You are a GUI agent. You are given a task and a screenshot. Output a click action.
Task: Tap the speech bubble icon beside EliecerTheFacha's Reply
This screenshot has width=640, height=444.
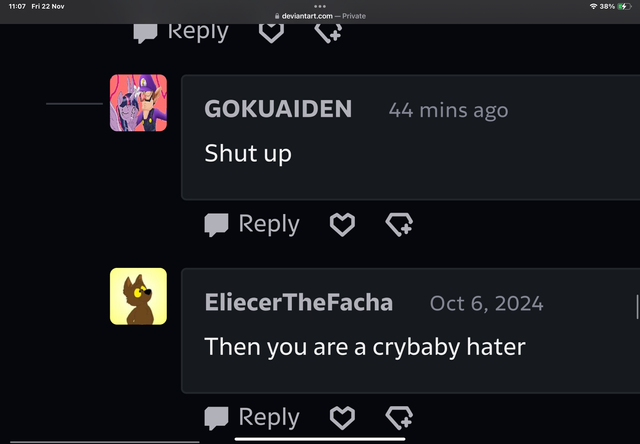[x=216, y=418]
